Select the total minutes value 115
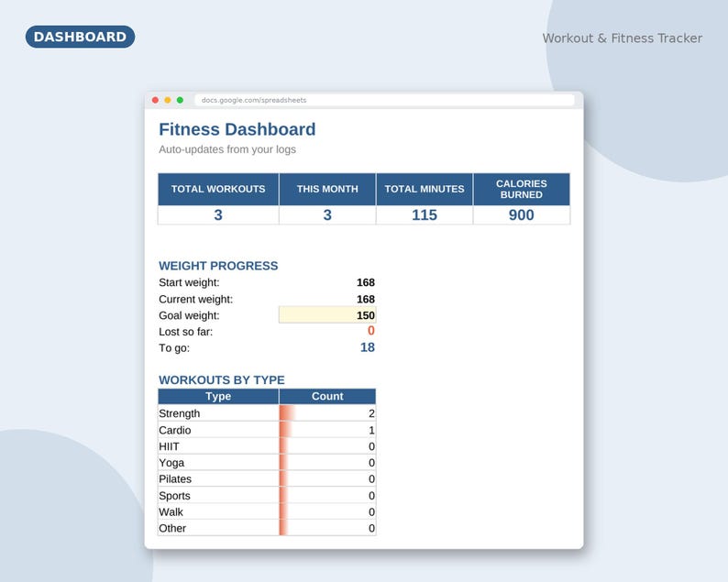The height and width of the screenshot is (582, 728). (x=425, y=214)
